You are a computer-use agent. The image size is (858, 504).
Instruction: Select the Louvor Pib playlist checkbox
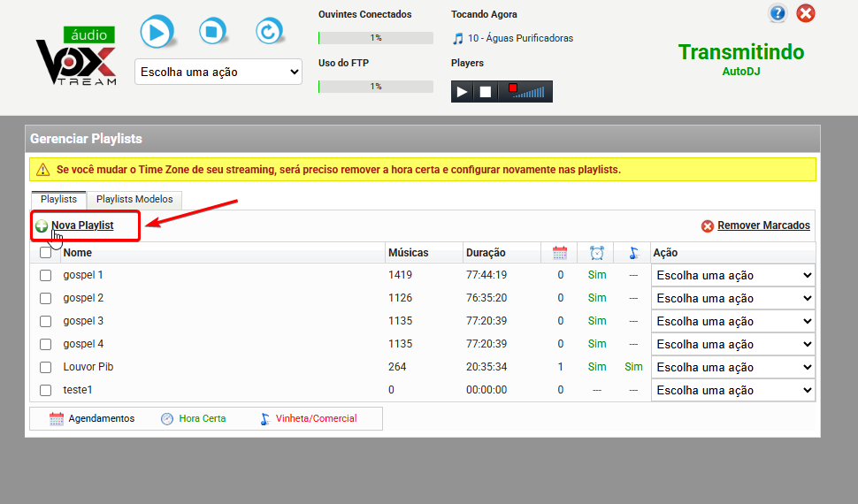46,367
